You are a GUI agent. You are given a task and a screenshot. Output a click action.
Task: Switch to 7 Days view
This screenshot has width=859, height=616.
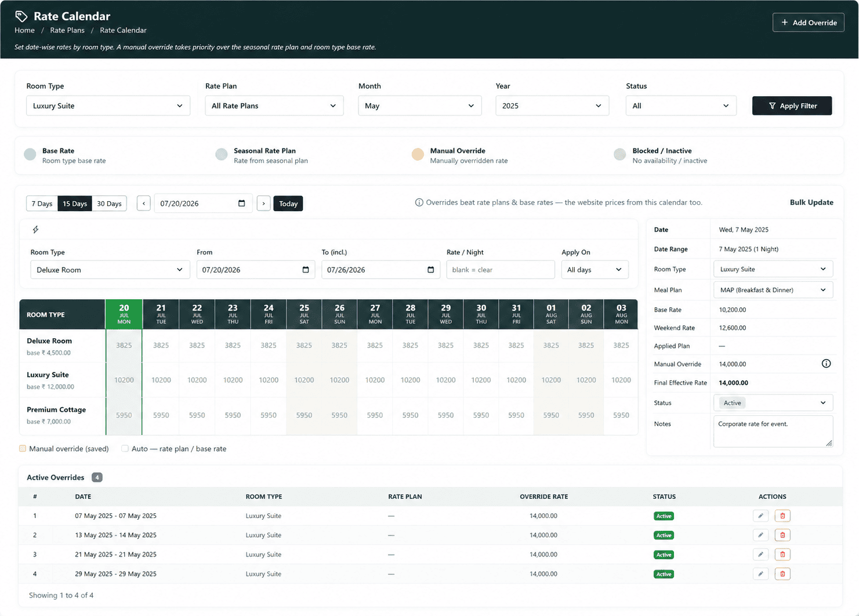point(42,204)
